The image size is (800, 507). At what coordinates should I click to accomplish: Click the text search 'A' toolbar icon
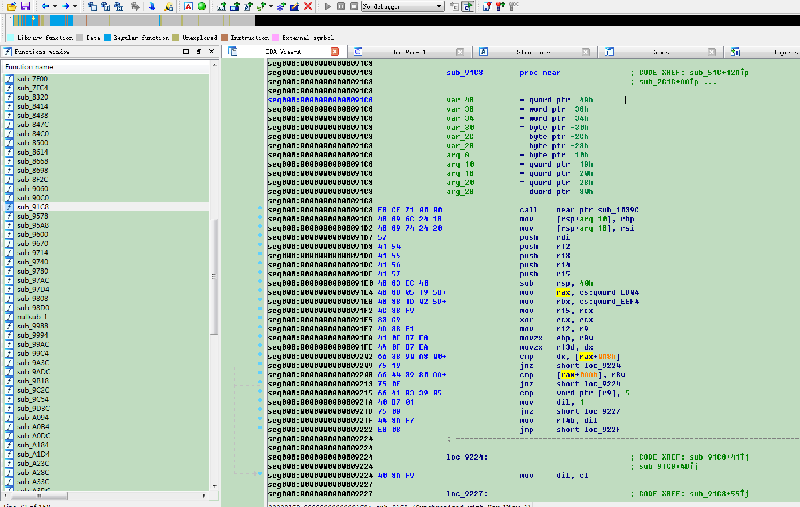click(x=190, y=6)
